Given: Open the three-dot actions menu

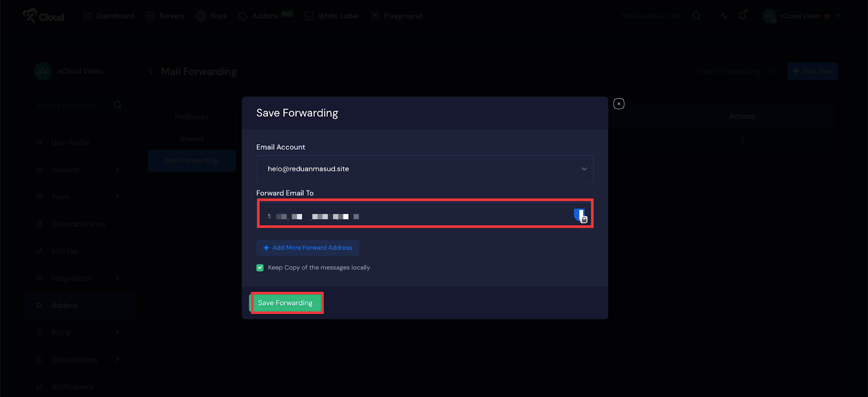Looking at the screenshot, I should 742,140.
